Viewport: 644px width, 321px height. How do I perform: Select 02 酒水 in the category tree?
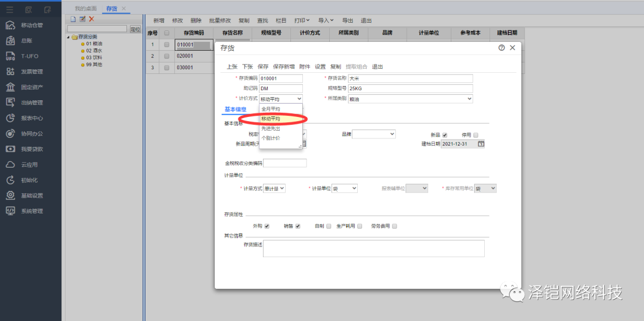(x=94, y=51)
